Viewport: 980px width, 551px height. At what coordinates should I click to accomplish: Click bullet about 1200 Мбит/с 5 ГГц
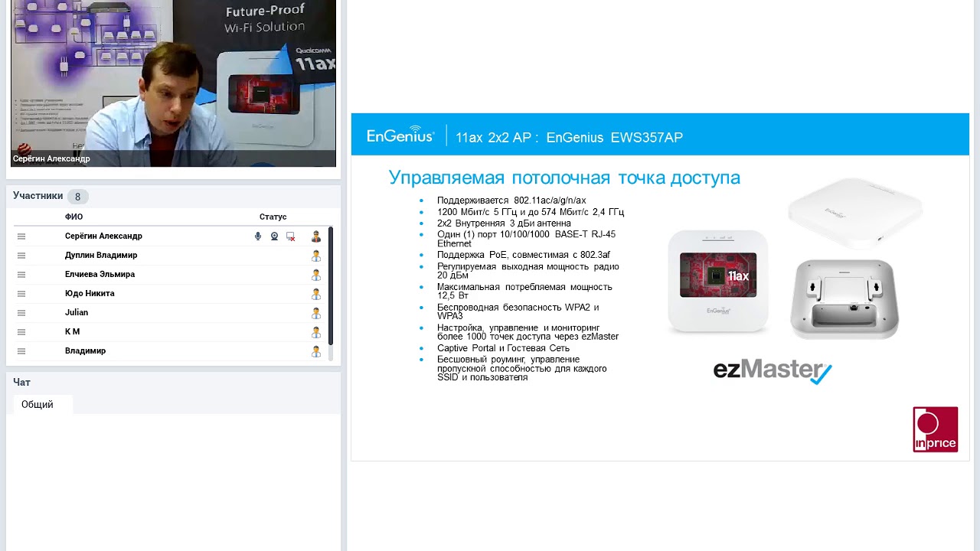[531, 212]
